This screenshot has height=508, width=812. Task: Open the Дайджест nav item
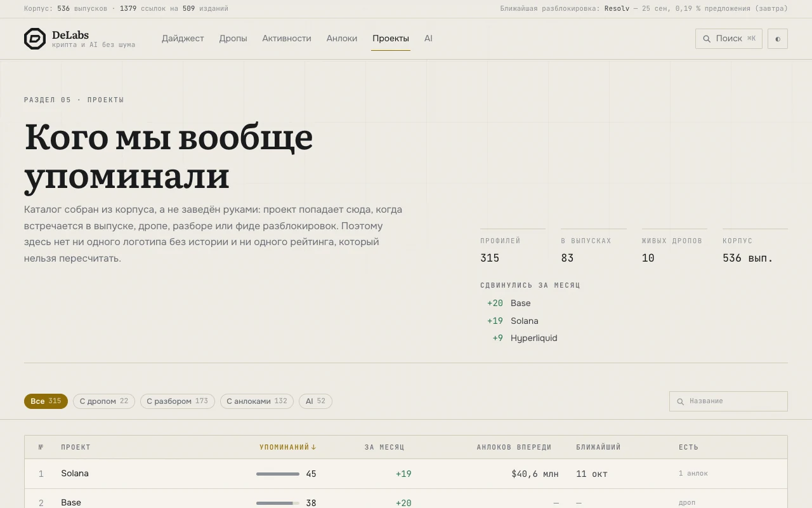(x=183, y=39)
